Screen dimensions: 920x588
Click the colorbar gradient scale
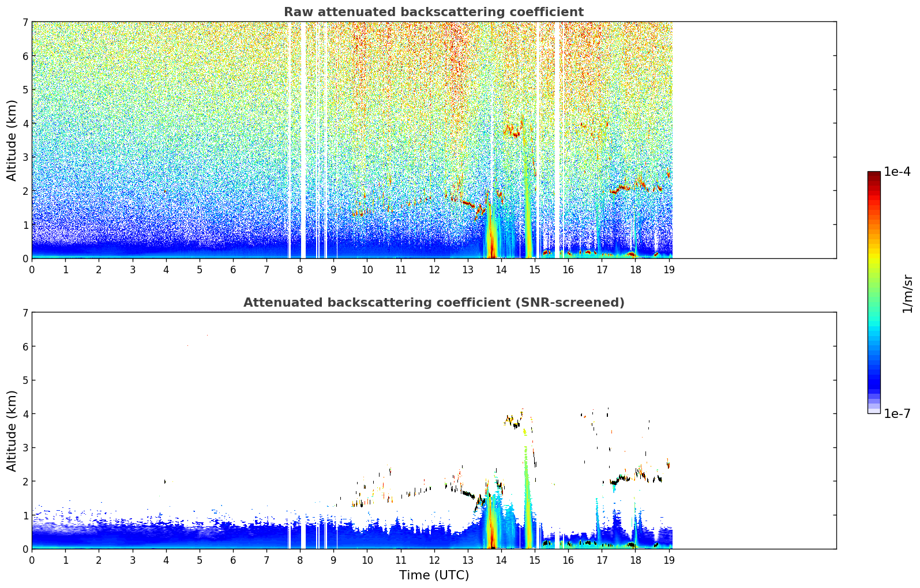click(x=874, y=292)
